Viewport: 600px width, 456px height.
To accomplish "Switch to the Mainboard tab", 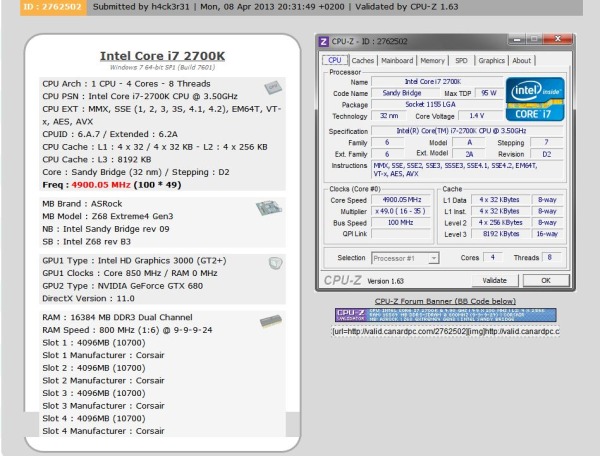I will (x=397, y=60).
